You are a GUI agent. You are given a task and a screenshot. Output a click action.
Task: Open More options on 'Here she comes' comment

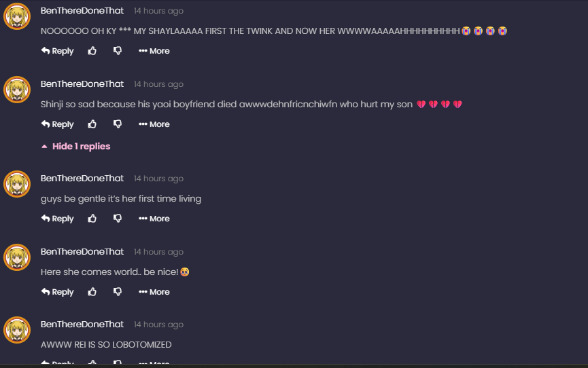pos(154,291)
